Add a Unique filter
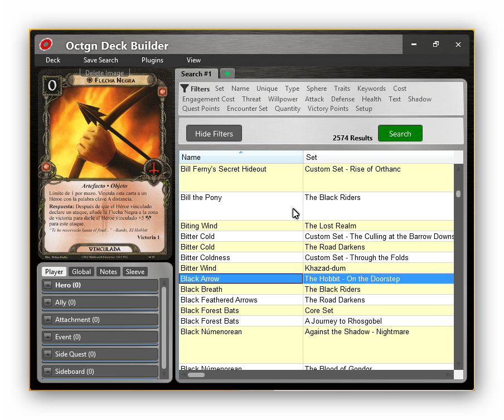This screenshot has width=504, height=420. pos(267,89)
